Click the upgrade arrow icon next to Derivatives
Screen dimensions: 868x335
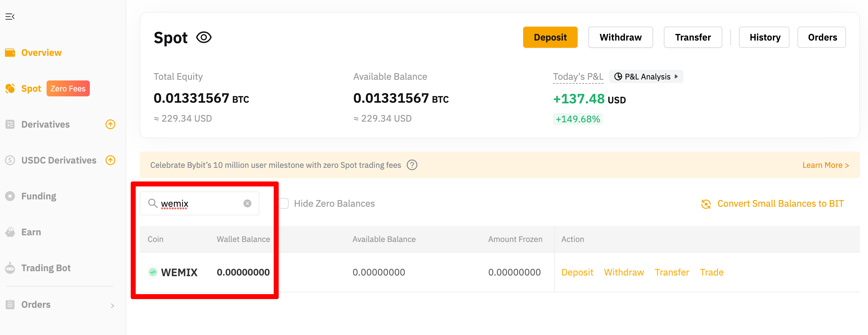110,125
